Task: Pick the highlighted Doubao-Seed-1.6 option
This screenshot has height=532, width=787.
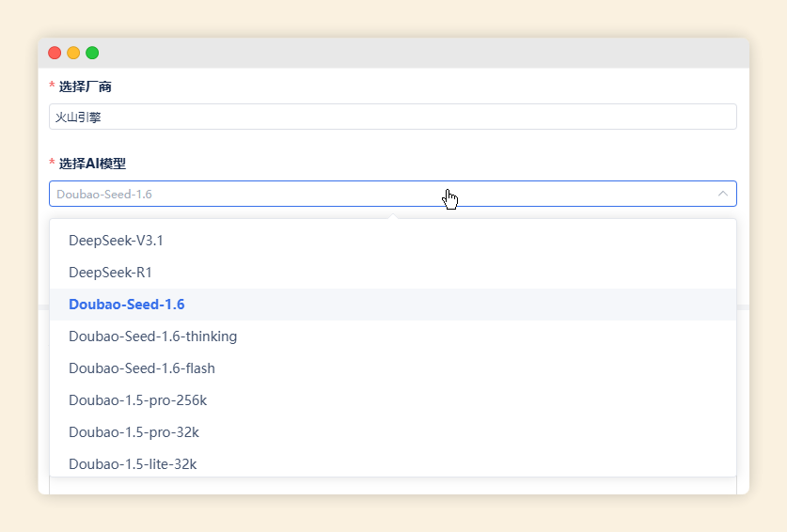Action: (392, 305)
